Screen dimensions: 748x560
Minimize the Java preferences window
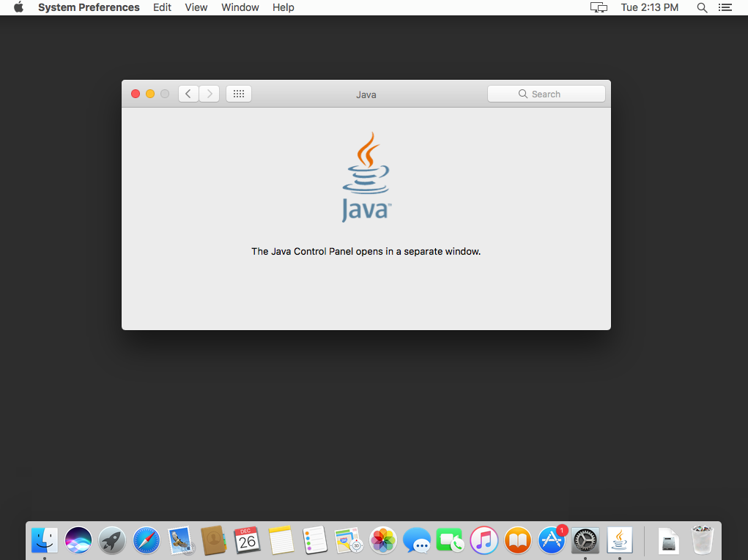tap(150, 94)
